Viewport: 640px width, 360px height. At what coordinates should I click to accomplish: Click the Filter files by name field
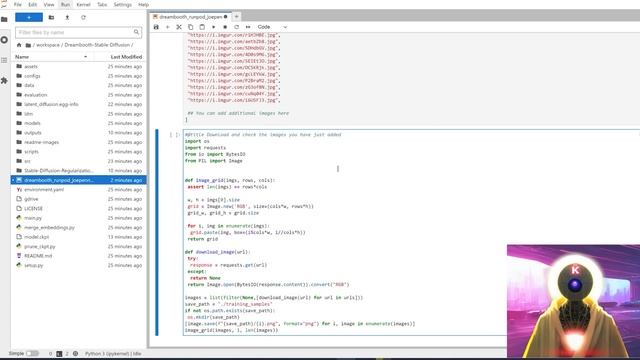pyautogui.click(x=78, y=32)
